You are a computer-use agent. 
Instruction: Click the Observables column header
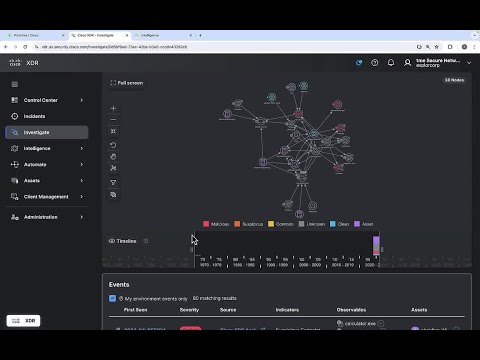[x=351, y=310]
